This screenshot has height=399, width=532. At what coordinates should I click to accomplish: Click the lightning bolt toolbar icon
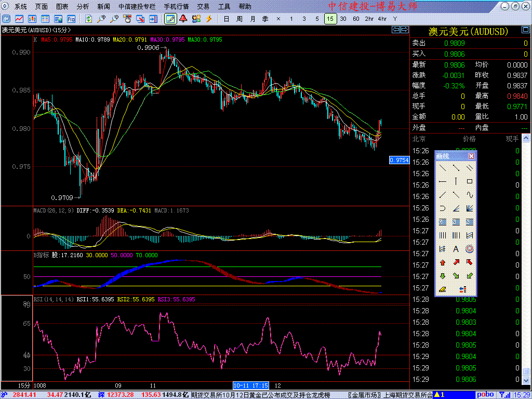[x=209, y=19]
